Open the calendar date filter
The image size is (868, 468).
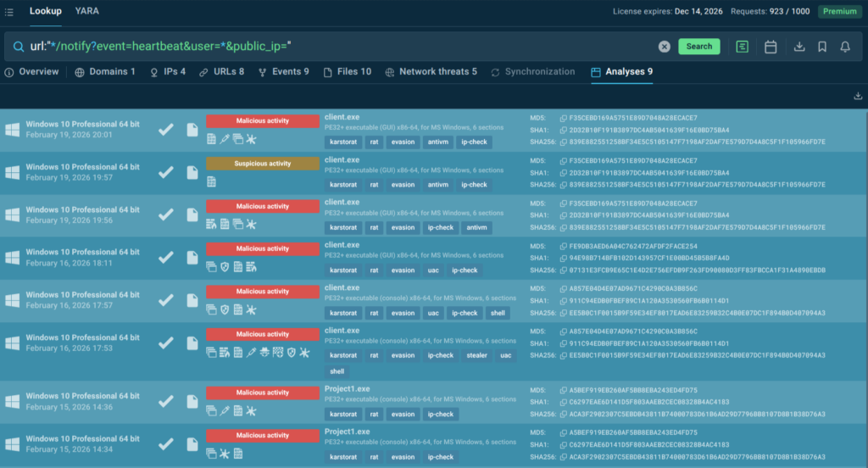point(771,47)
